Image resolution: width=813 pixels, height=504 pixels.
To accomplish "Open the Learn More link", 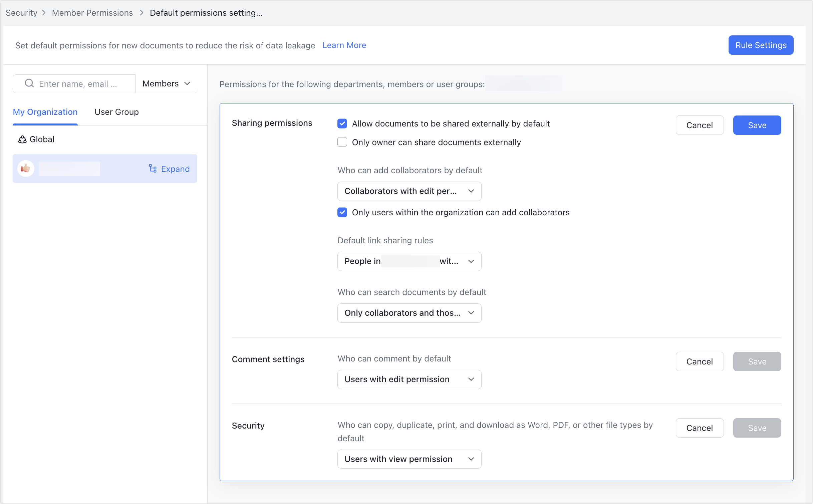I will coord(344,45).
